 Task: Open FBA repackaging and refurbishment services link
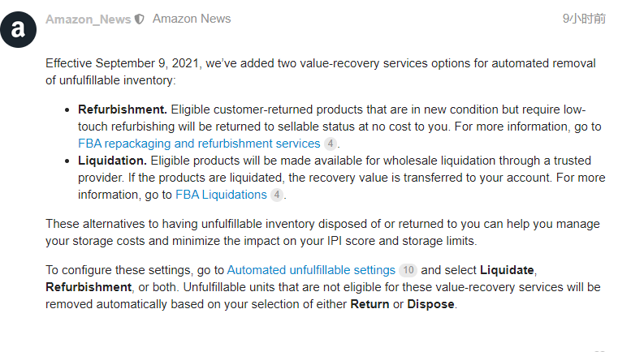click(199, 144)
